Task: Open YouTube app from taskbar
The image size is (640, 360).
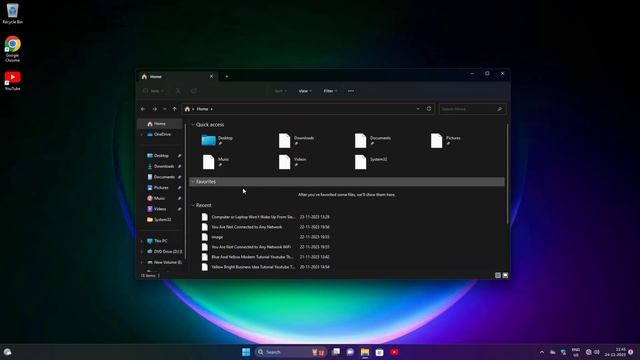Action: pyautogui.click(x=394, y=352)
